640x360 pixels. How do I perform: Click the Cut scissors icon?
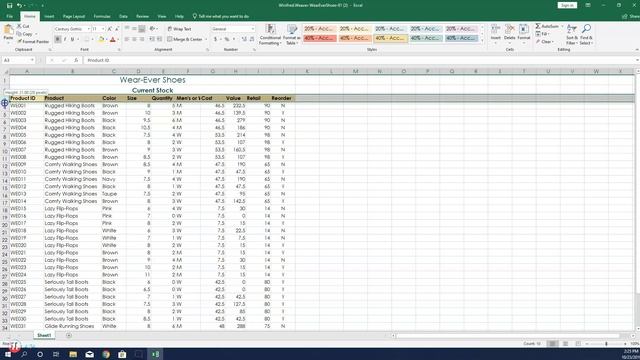coord(19,26)
